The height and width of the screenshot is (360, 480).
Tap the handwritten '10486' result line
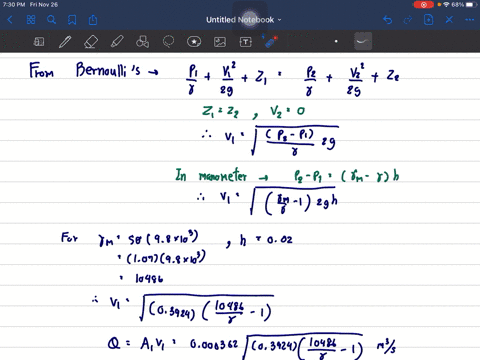click(x=149, y=279)
